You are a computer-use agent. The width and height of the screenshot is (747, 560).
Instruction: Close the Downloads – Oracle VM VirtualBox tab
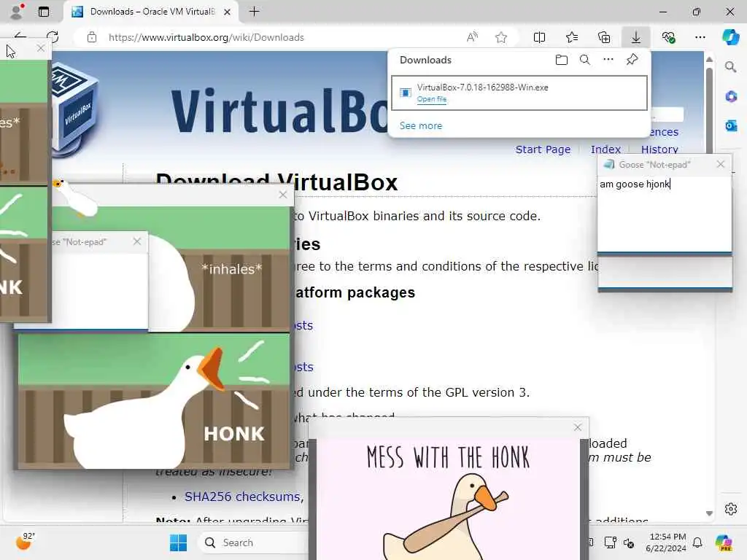pos(228,12)
